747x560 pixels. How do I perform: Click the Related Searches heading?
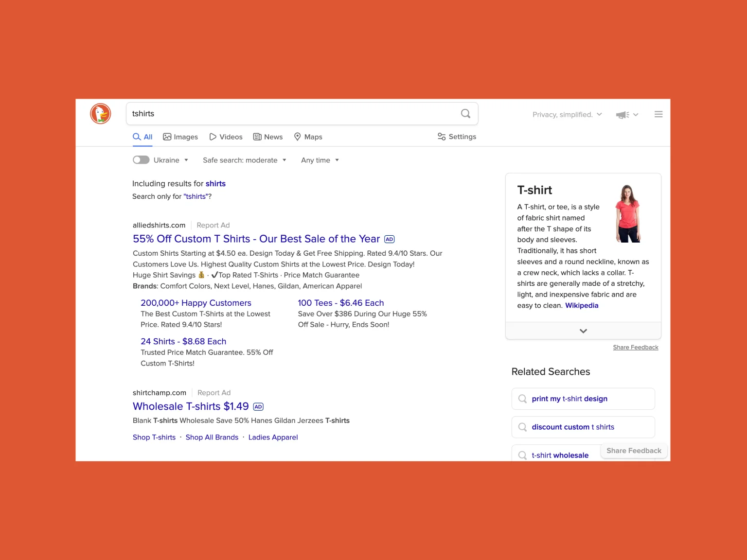coord(551,372)
